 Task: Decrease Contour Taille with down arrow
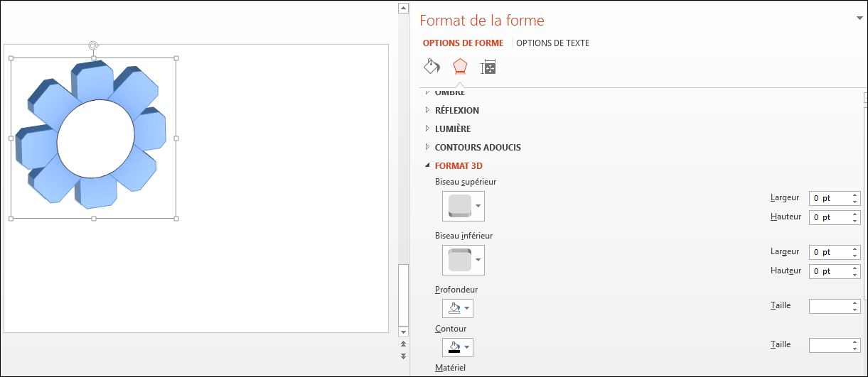[855, 349]
